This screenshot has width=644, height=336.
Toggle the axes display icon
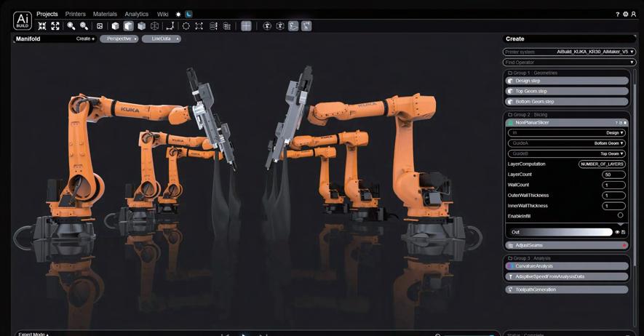170,26
